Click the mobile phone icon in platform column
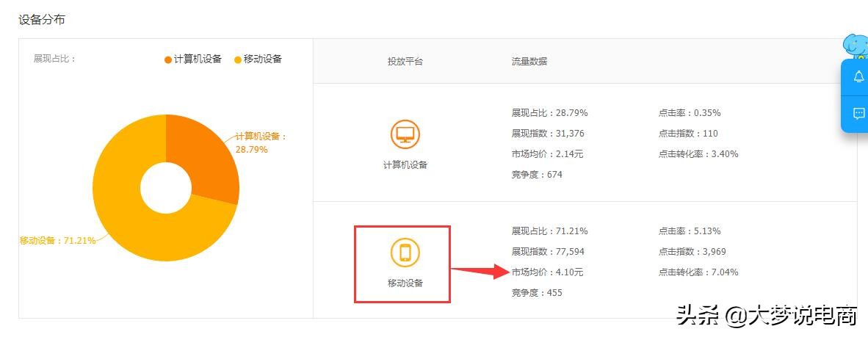868x337 pixels. pyautogui.click(x=405, y=253)
